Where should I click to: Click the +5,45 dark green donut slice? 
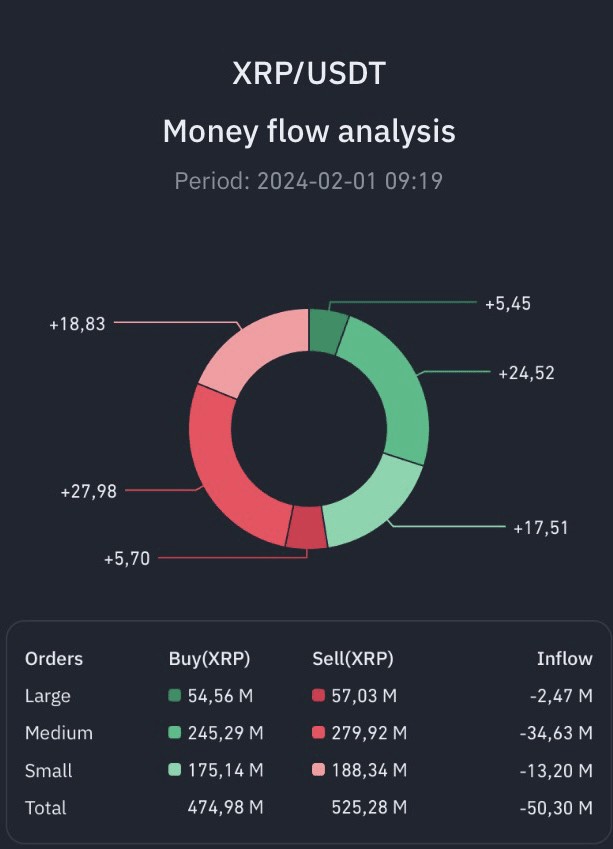point(326,330)
